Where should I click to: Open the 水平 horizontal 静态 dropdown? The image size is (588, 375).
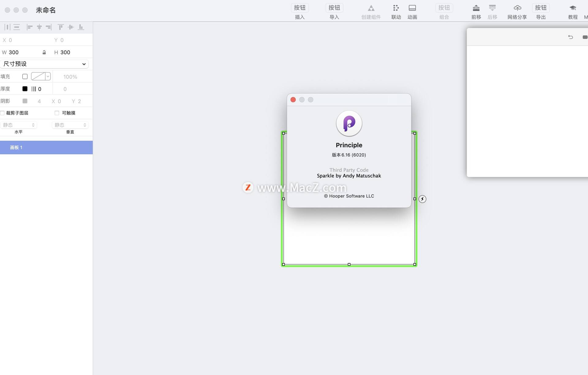[x=19, y=125]
